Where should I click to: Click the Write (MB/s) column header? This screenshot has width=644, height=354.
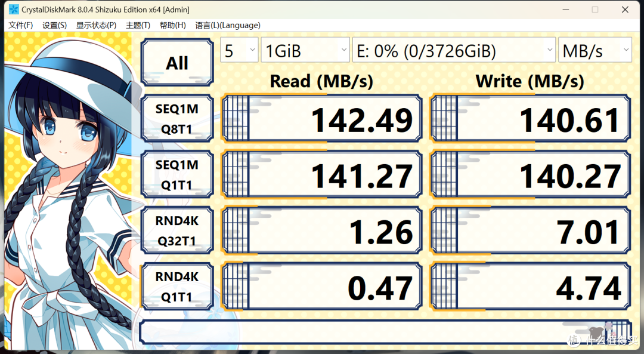(x=530, y=81)
